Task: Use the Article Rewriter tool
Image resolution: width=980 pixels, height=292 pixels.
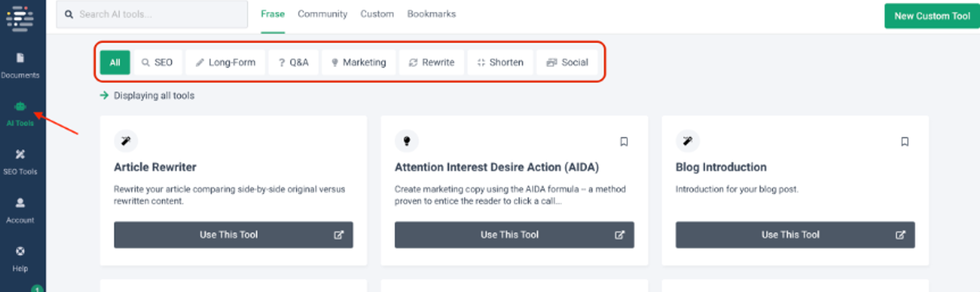Action: (234, 235)
